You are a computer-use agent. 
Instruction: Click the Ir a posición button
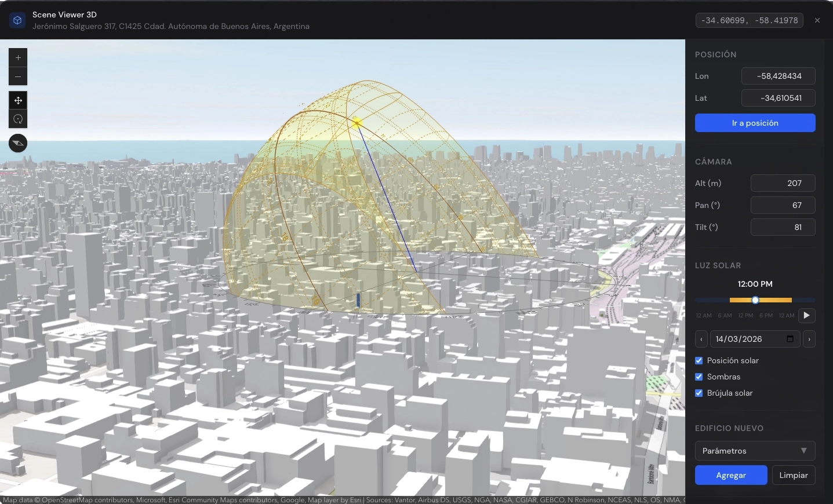754,123
